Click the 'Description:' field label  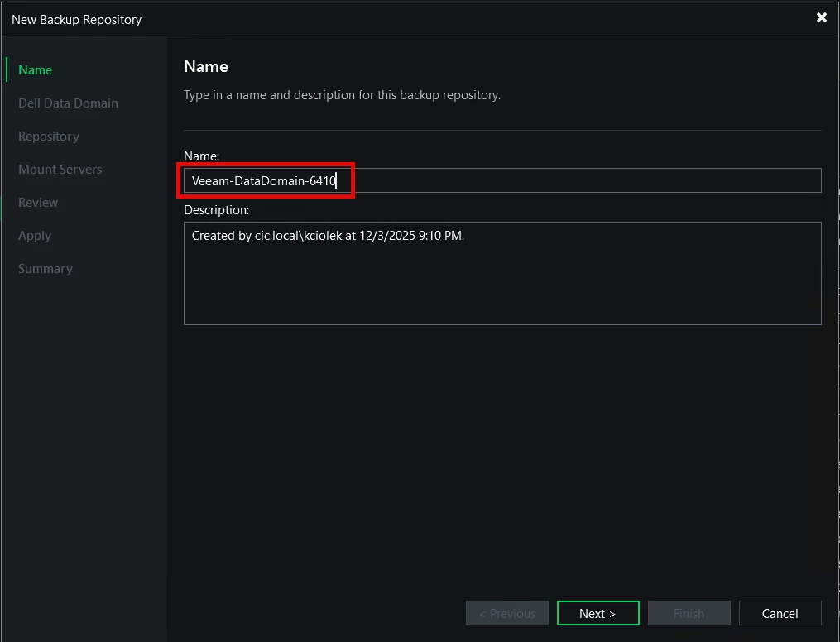[x=217, y=210]
